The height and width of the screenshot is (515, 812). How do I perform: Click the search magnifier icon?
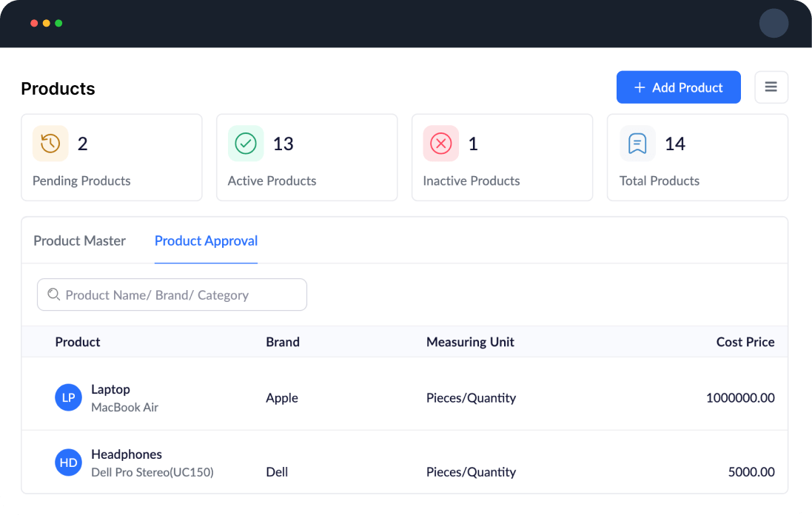[53, 294]
